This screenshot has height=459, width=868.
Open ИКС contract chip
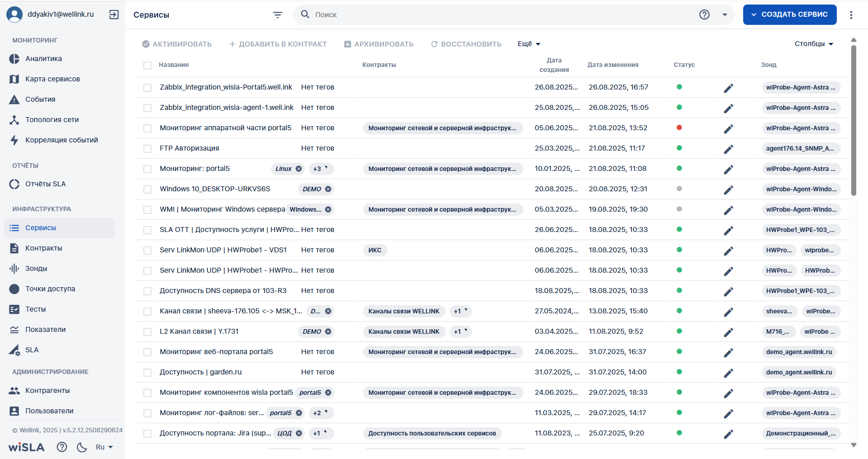click(x=375, y=250)
